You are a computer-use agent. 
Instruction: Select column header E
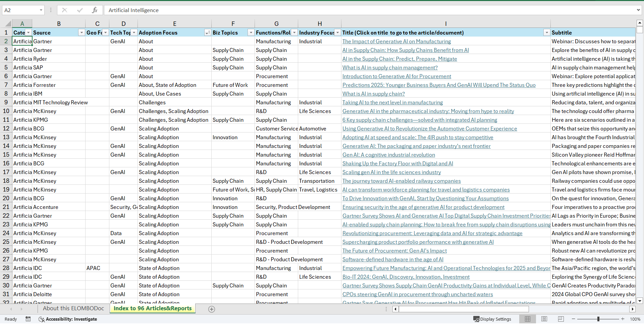tap(174, 24)
